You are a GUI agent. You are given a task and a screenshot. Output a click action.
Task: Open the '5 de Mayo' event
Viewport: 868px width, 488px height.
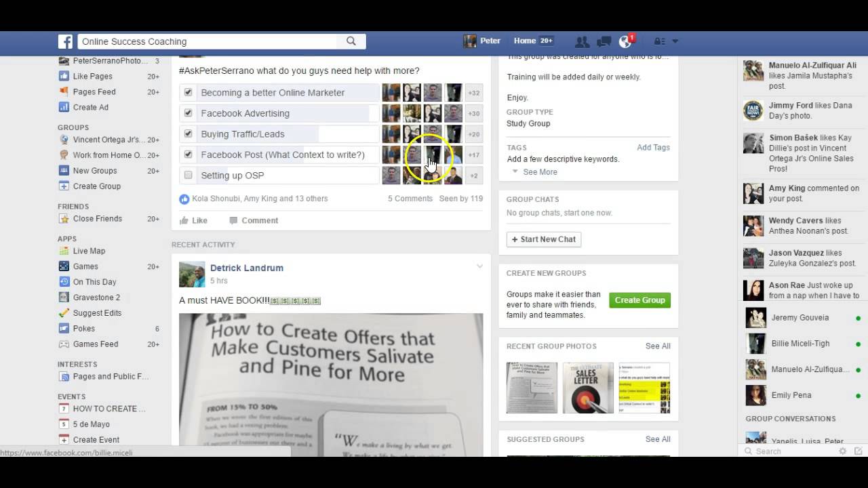[x=92, y=424]
